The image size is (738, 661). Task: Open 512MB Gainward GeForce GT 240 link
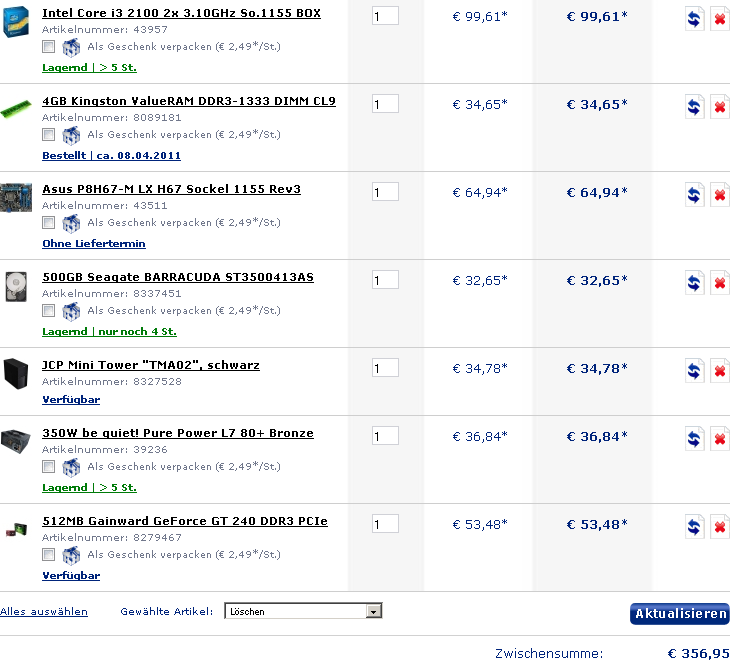pyautogui.click(x=185, y=521)
